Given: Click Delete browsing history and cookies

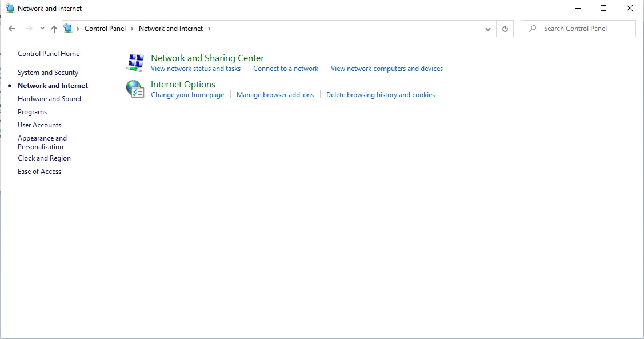Looking at the screenshot, I should (381, 95).
